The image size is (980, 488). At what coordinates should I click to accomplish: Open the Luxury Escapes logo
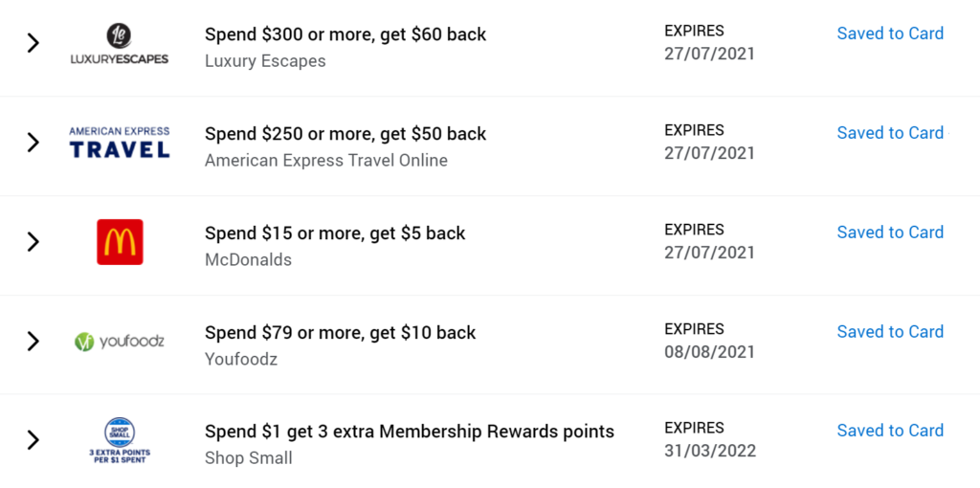(119, 44)
